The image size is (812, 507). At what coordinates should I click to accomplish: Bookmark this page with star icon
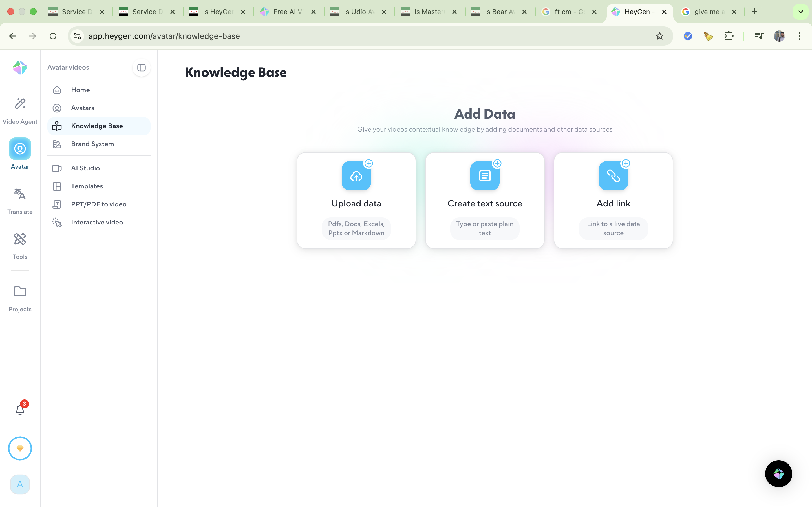coord(659,36)
